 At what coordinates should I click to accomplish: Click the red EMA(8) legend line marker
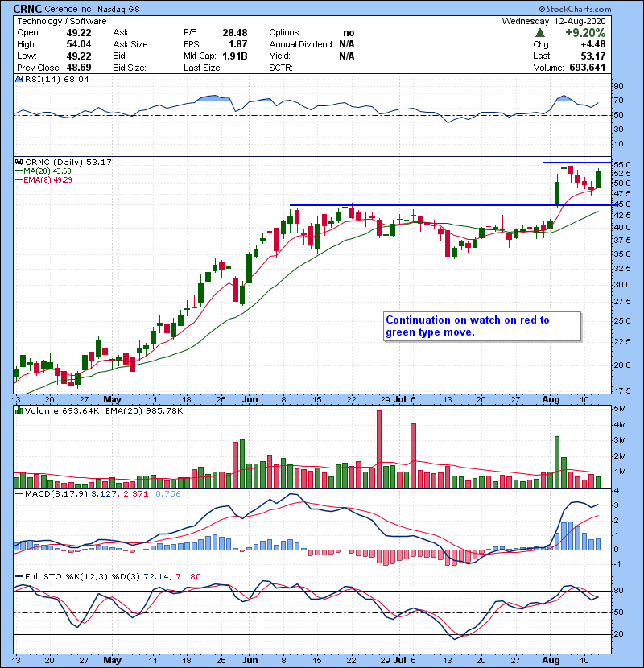[x=19, y=180]
